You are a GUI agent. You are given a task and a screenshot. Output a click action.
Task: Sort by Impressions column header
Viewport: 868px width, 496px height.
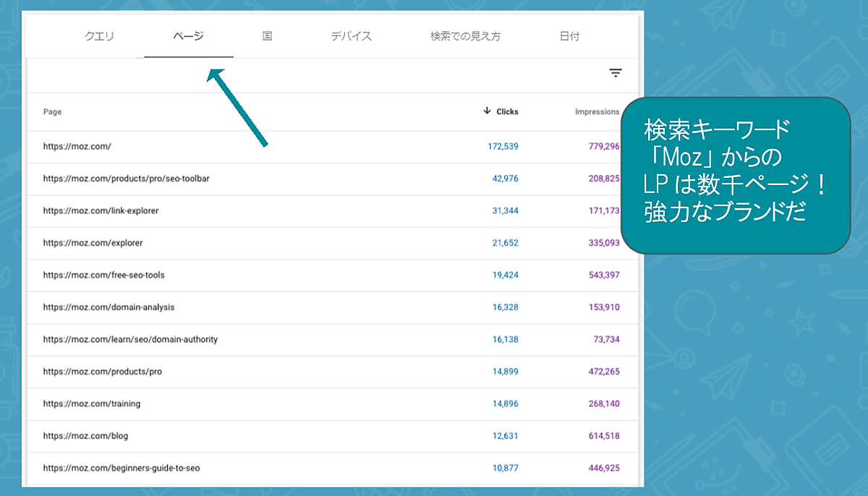pyautogui.click(x=597, y=112)
